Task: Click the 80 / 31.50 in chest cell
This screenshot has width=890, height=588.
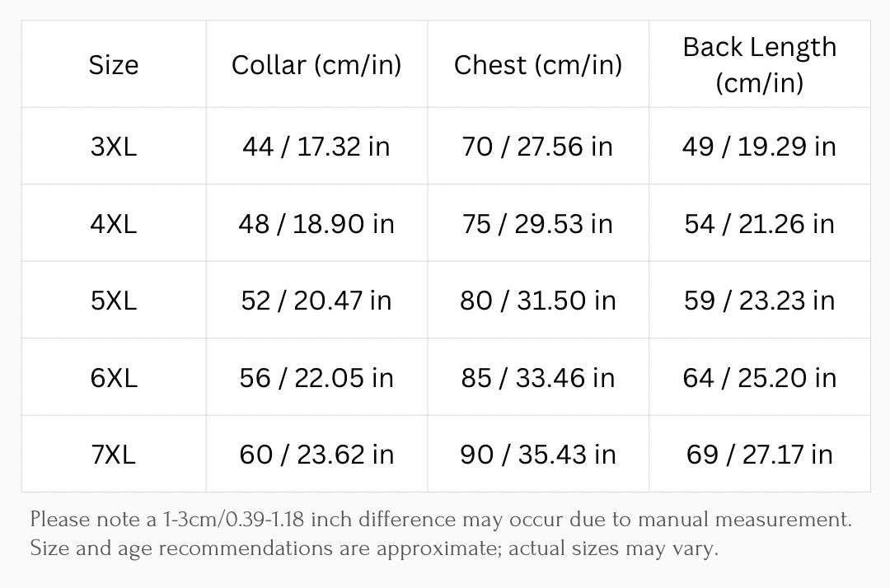Action: tap(538, 300)
